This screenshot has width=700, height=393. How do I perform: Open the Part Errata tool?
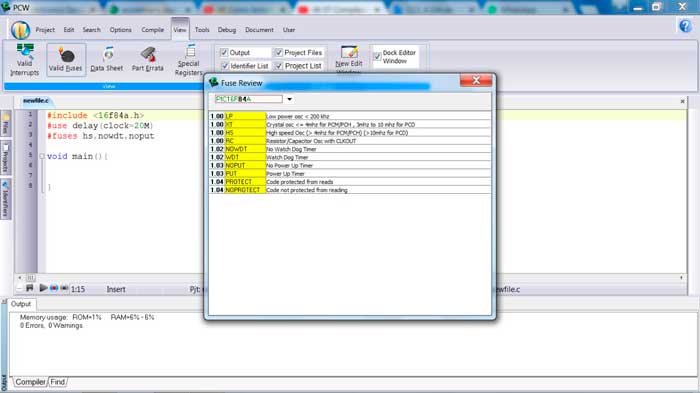(148, 59)
